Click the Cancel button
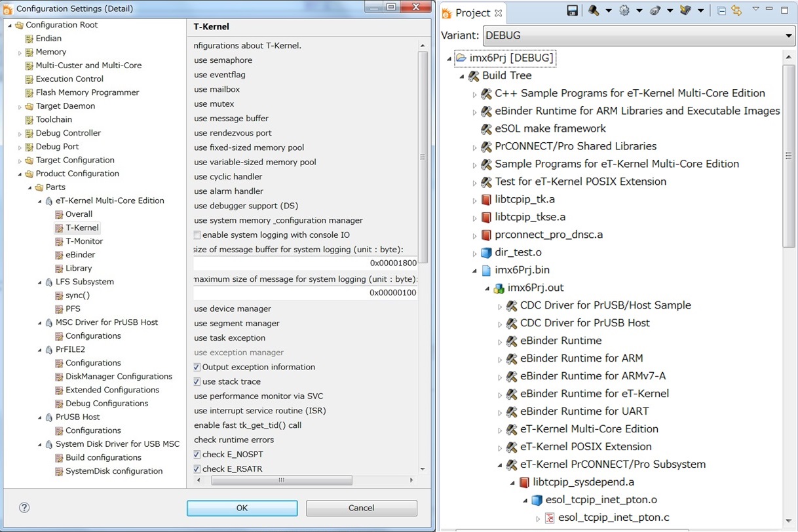The height and width of the screenshot is (532, 798). tap(361, 508)
